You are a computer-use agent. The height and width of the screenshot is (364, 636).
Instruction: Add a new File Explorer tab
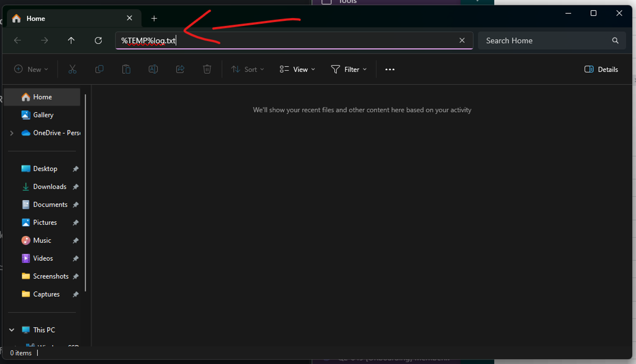click(x=154, y=18)
